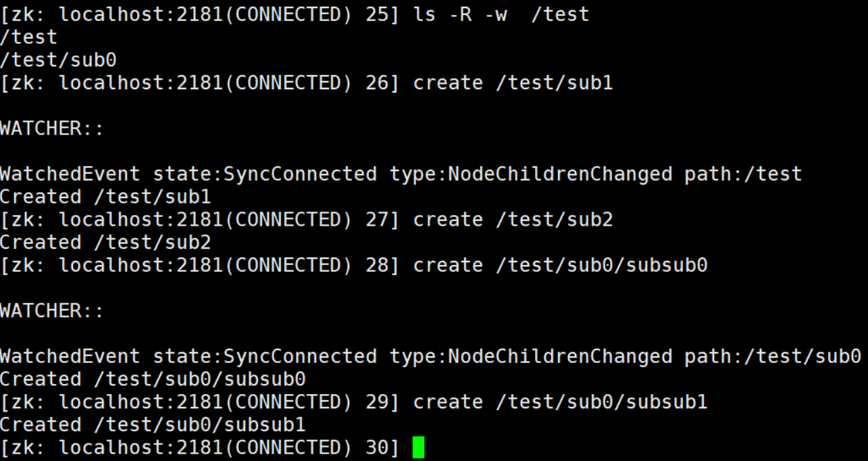Click the 'Created /test/sub2' output line
This screenshot has height=461, width=868.
coord(105,242)
